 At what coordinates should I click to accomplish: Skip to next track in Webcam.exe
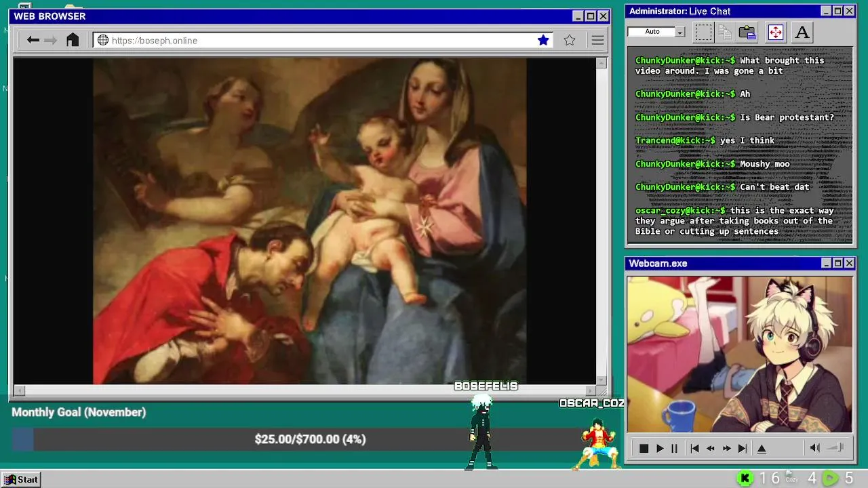pyautogui.click(x=743, y=448)
